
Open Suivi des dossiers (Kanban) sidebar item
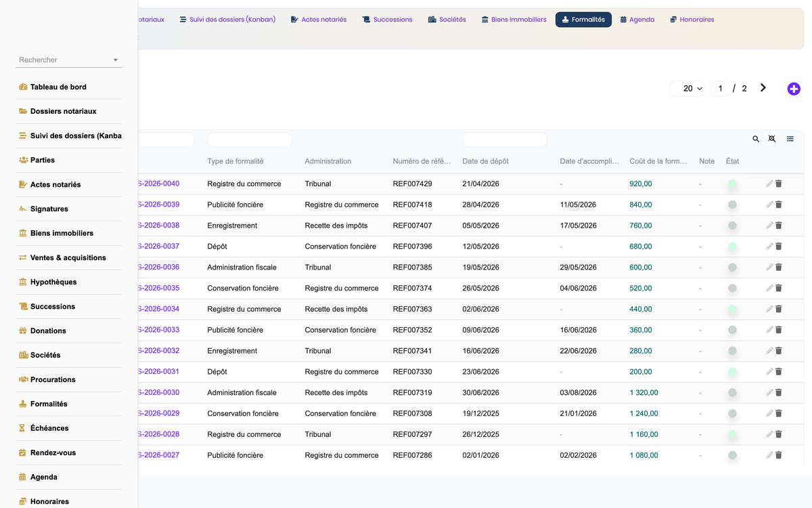(x=69, y=135)
